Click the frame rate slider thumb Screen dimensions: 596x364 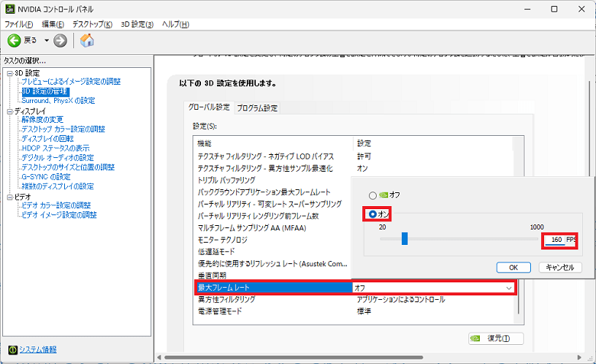(404, 240)
